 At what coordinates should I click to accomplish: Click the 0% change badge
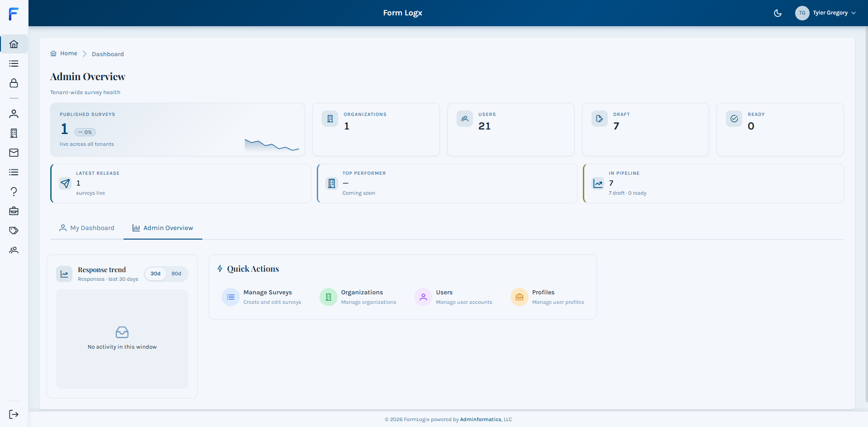[x=85, y=132]
